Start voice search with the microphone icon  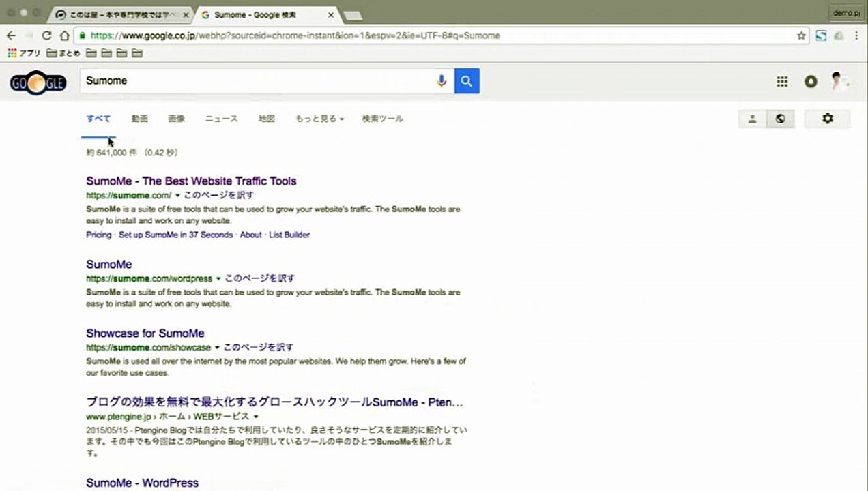point(442,81)
